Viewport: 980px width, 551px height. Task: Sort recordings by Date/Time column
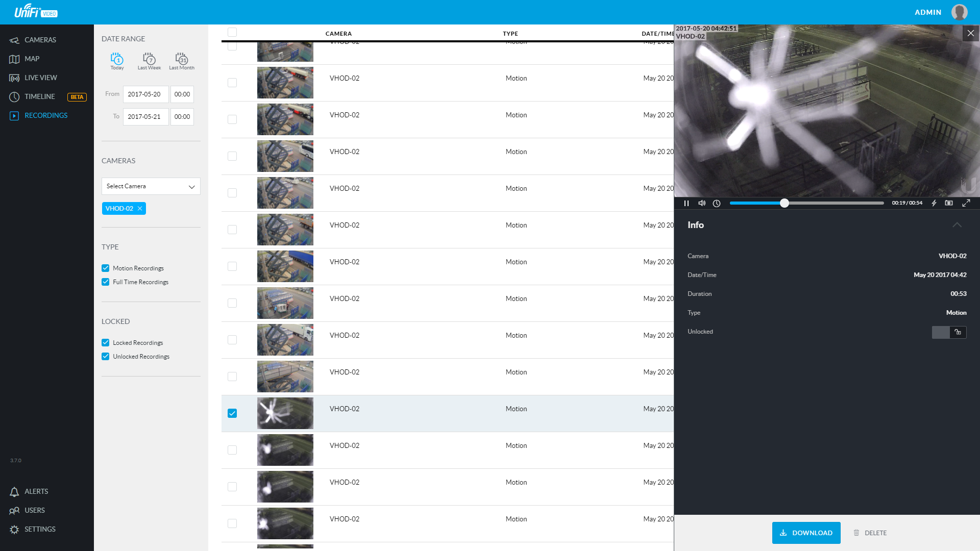(657, 34)
